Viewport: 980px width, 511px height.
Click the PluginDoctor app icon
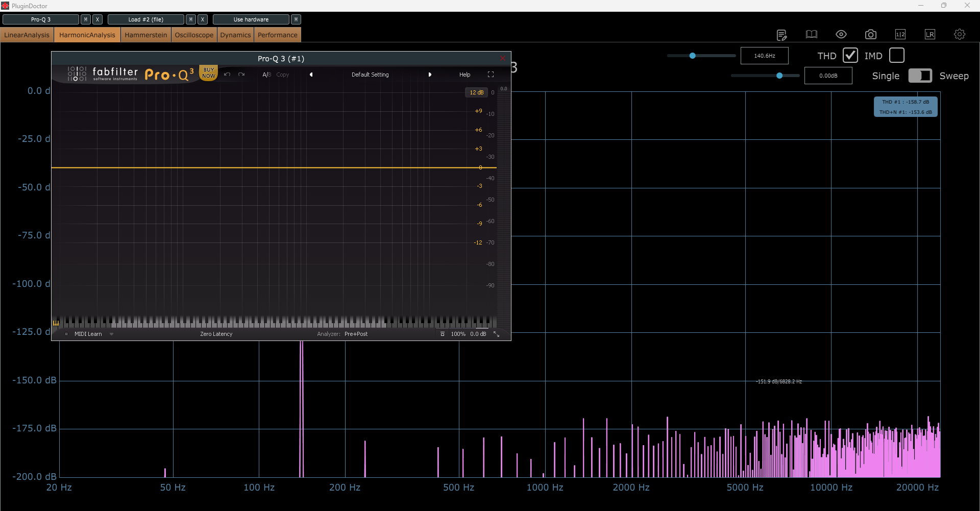point(5,6)
